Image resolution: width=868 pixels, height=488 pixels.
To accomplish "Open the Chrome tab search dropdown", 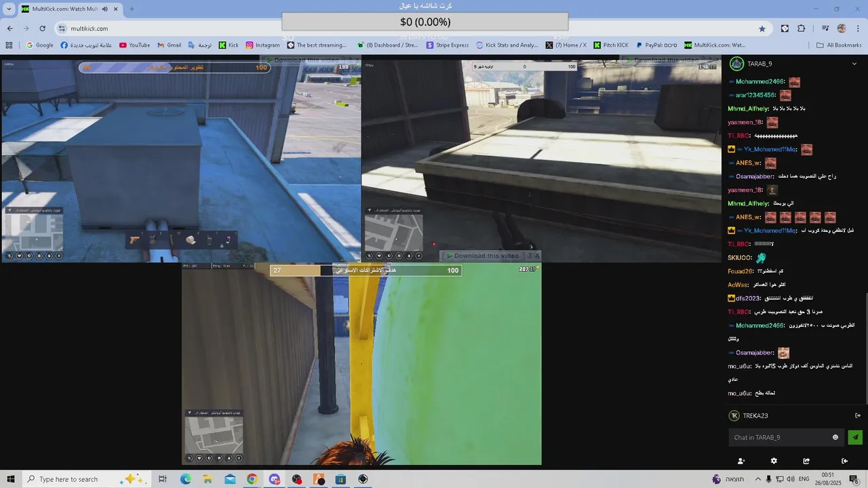I will coord(9,9).
